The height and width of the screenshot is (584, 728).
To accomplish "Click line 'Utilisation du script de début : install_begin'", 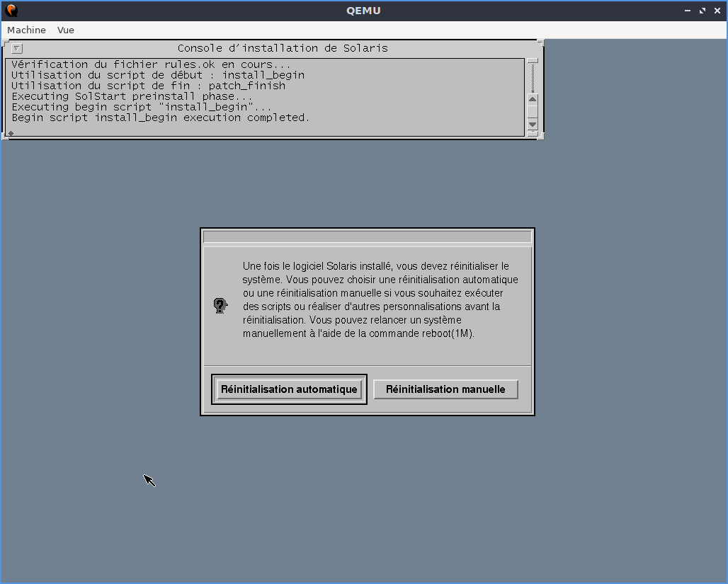I will pos(158,75).
